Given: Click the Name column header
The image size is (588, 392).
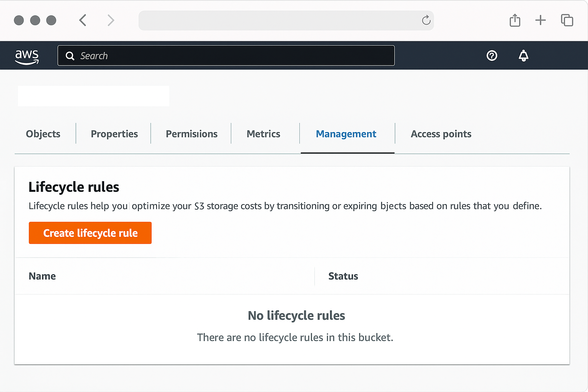Looking at the screenshot, I should coord(42,276).
